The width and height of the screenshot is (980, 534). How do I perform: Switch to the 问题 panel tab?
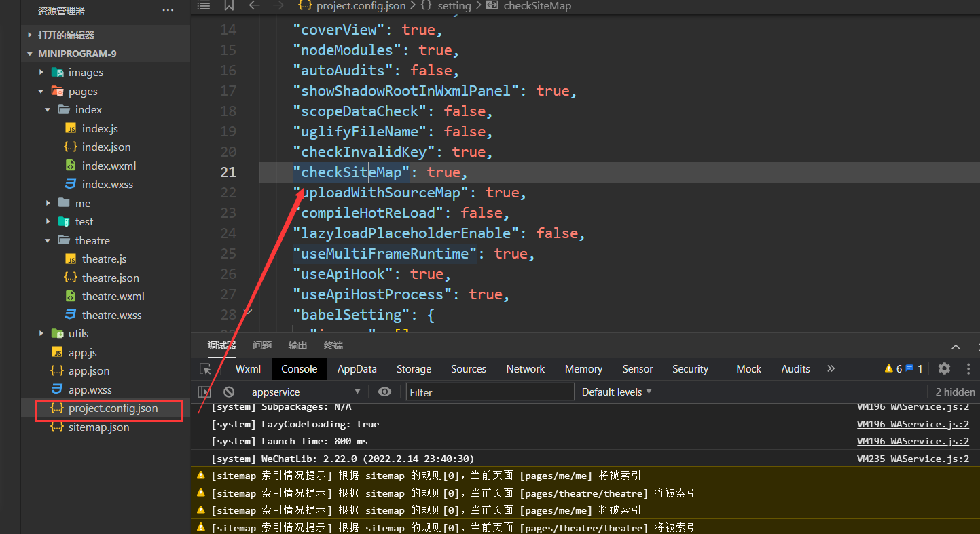[x=262, y=345]
